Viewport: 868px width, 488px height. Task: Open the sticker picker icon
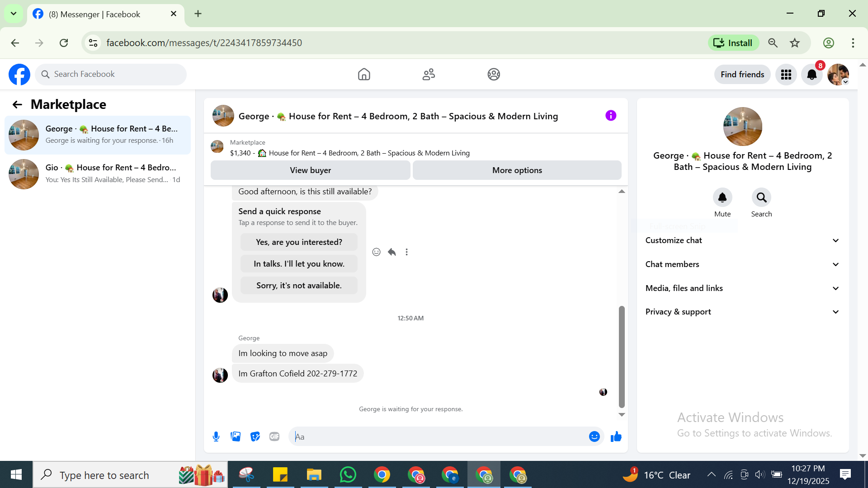(x=255, y=436)
